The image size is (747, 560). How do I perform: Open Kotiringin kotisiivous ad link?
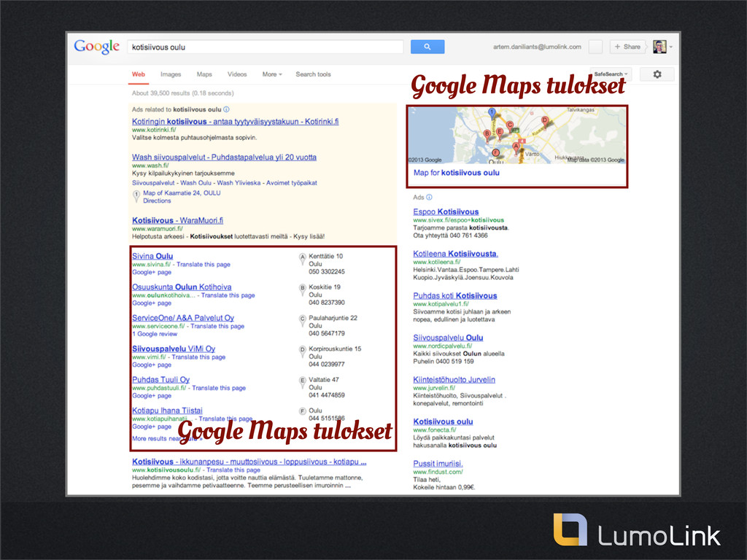236,122
